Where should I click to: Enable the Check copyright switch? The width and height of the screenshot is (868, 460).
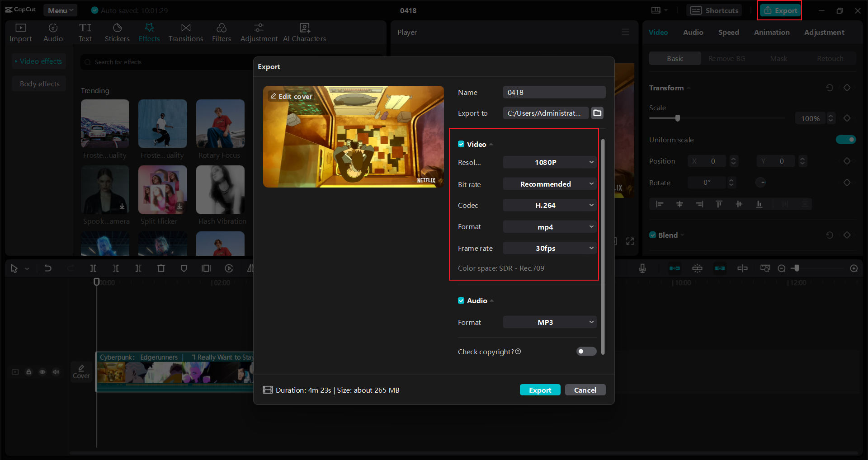point(586,352)
